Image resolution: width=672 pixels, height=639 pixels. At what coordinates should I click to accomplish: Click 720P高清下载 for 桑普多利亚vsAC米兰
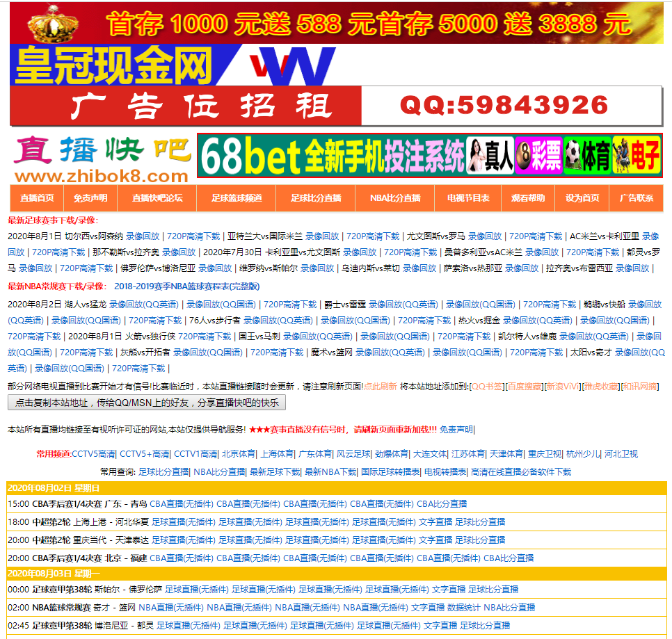point(593,252)
